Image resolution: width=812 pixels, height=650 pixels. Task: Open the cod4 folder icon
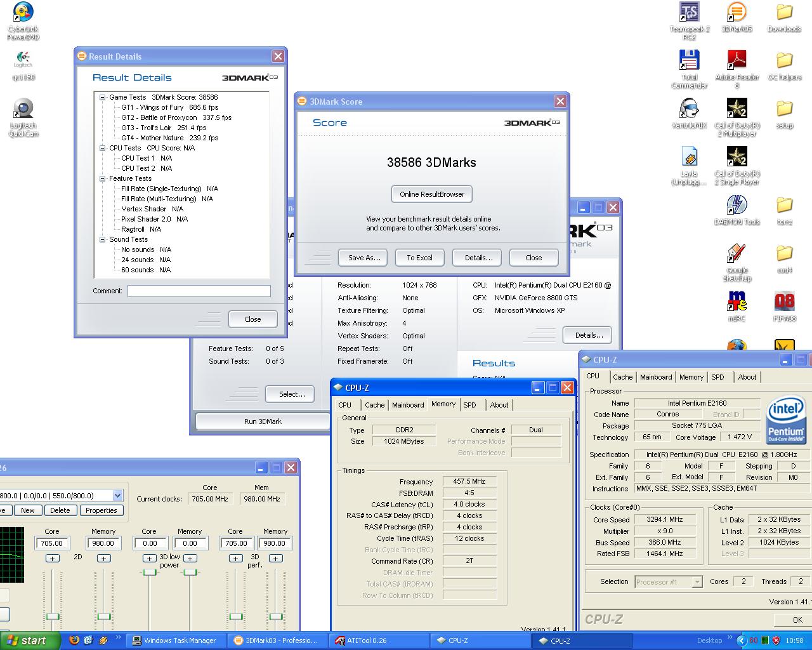click(785, 259)
